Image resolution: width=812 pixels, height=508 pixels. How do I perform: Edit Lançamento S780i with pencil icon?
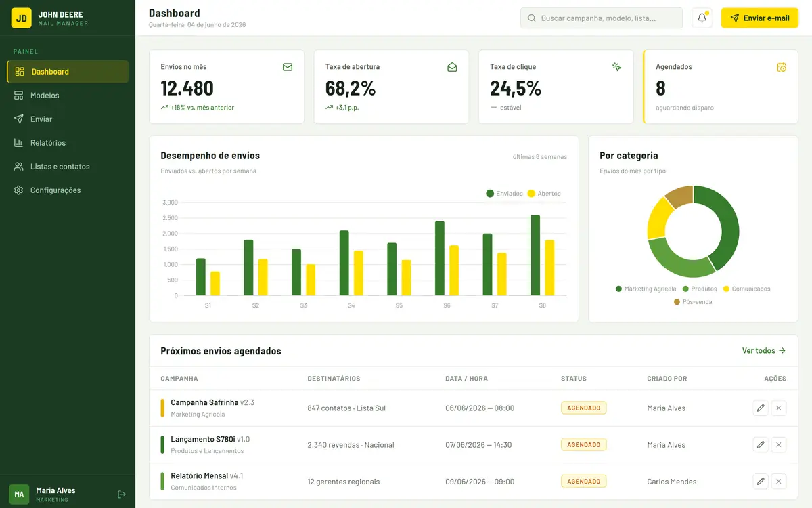[x=761, y=444]
